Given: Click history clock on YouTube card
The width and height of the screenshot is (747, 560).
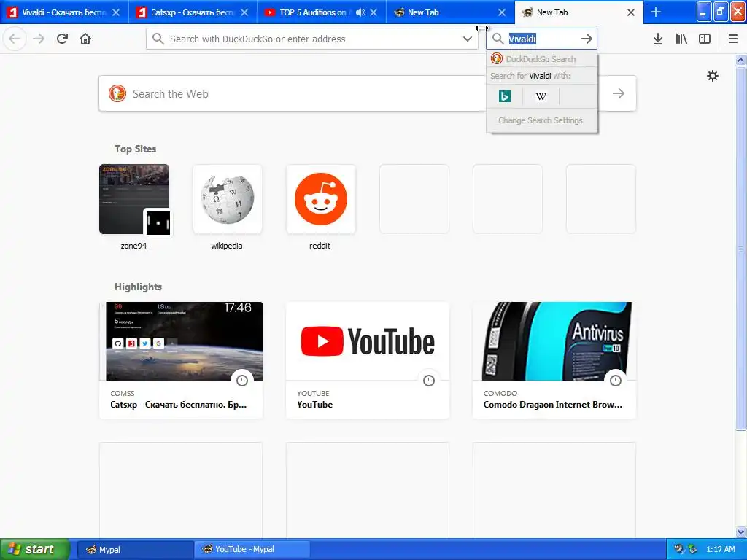Looking at the screenshot, I should point(429,381).
